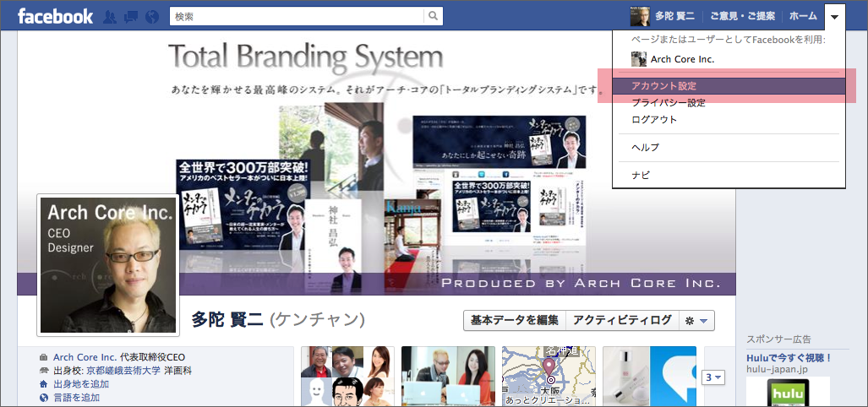Open the messages icon in header
The image size is (868, 407).
pos(131,17)
